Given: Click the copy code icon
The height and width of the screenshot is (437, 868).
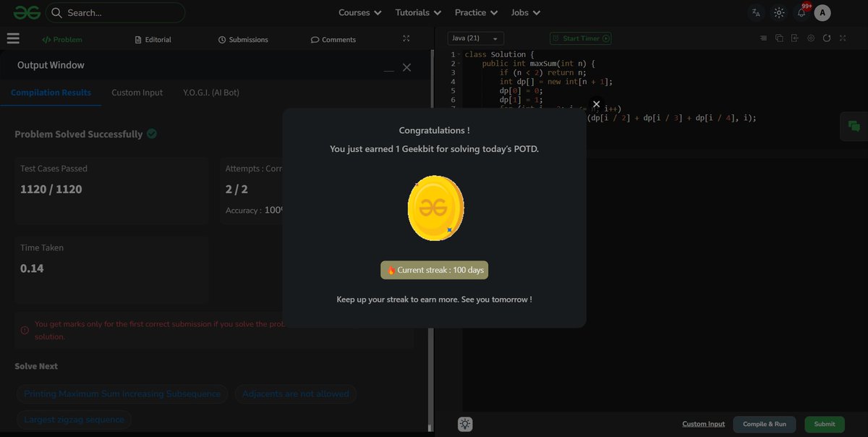Looking at the screenshot, I should 779,38.
